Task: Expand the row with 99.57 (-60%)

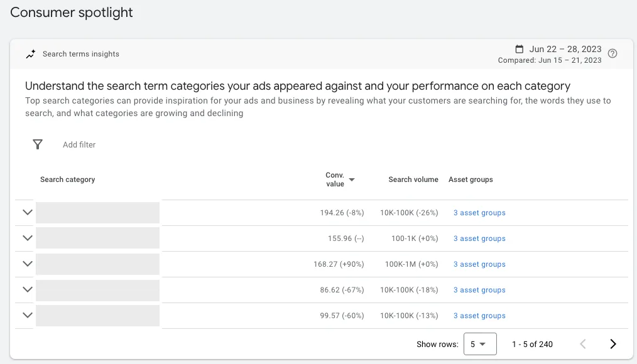Action: point(28,315)
